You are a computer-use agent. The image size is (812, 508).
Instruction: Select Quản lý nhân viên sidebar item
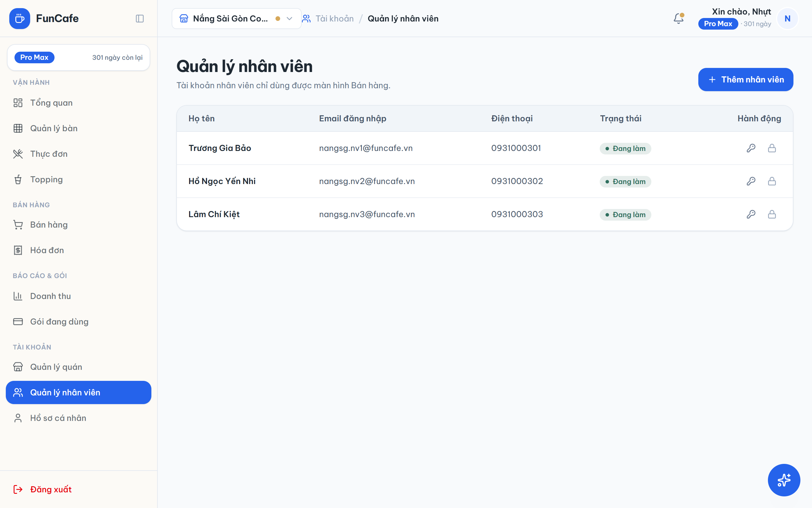click(79, 392)
